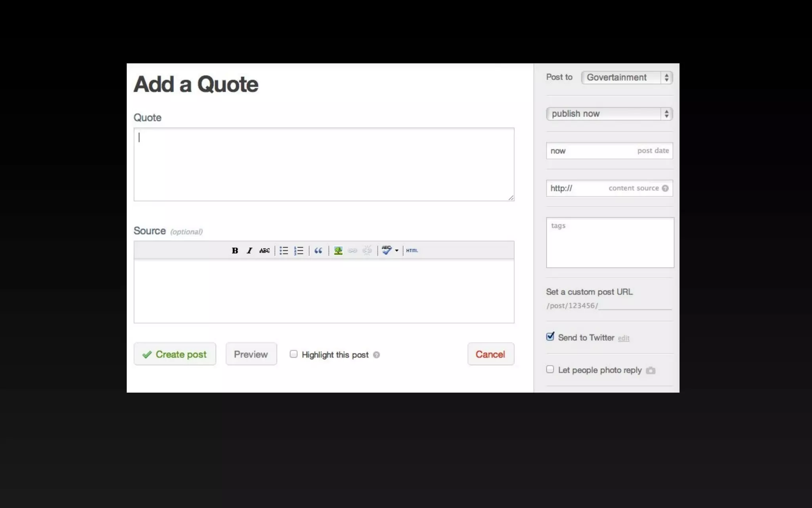Image resolution: width=812 pixels, height=508 pixels.
Task: Toggle bold formatting in Source editor
Action: [235, 250]
